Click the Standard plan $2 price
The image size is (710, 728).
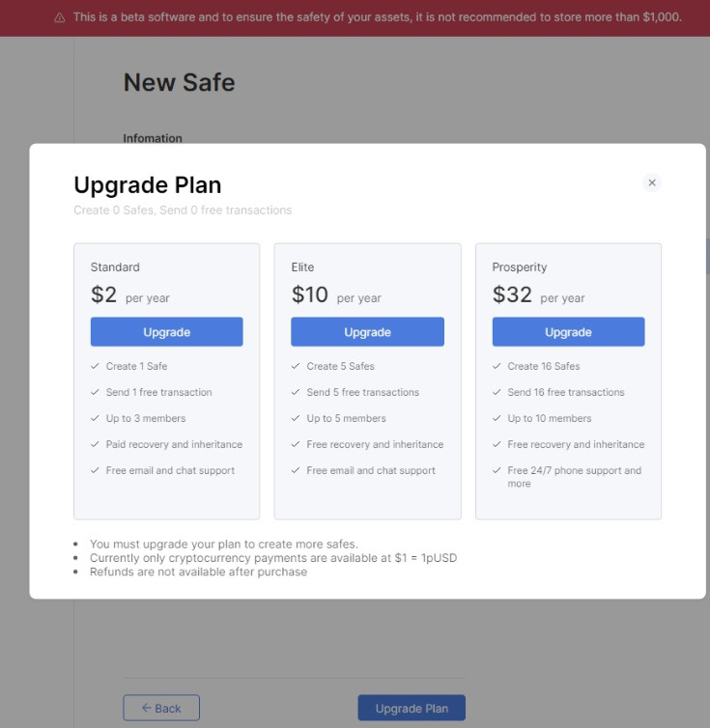click(x=103, y=295)
